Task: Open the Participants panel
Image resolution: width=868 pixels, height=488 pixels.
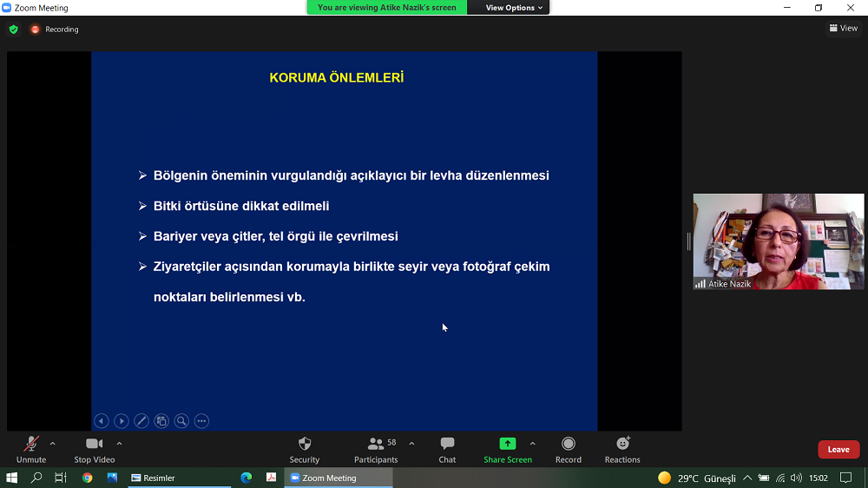Action: tap(376, 450)
